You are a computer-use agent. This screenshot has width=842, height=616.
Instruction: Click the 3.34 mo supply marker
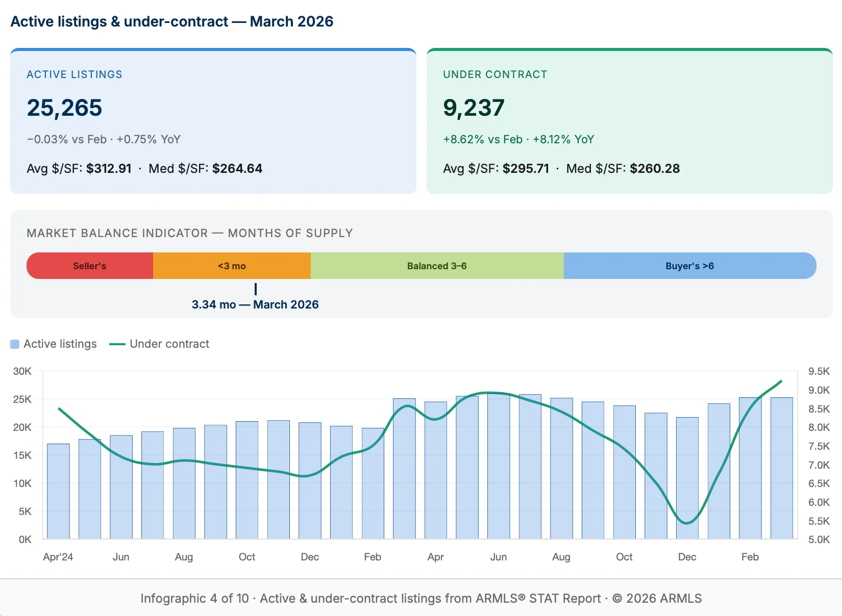click(255, 290)
